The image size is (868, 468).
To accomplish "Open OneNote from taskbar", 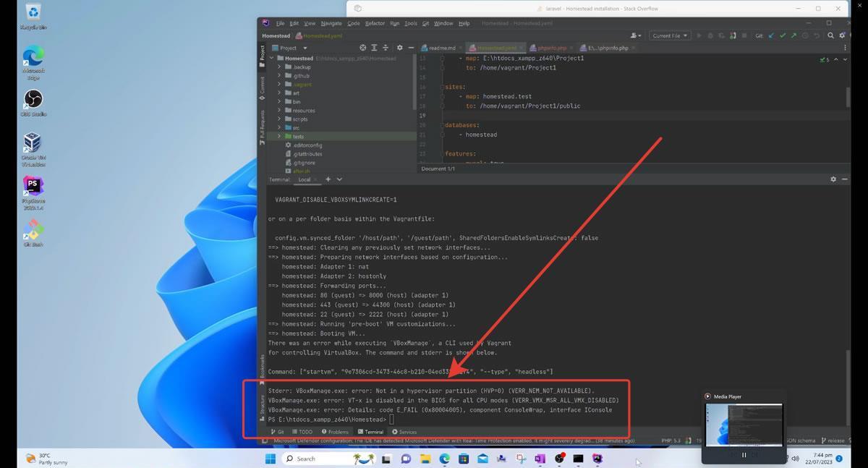I will [x=540, y=459].
